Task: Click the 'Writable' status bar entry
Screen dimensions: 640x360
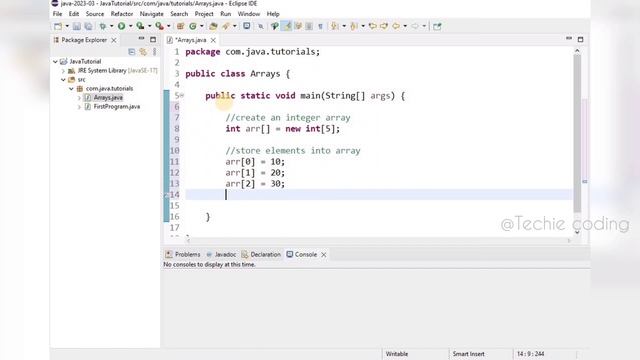Action: click(397, 354)
